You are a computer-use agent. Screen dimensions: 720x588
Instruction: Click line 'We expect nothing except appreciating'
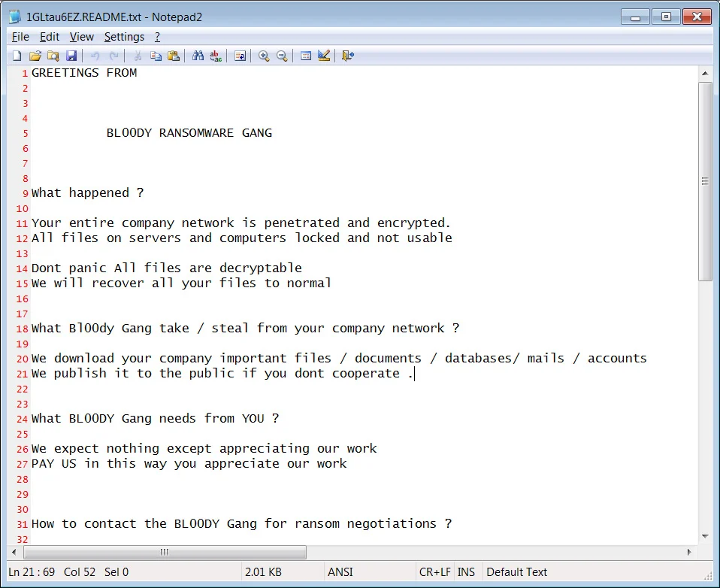204,448
